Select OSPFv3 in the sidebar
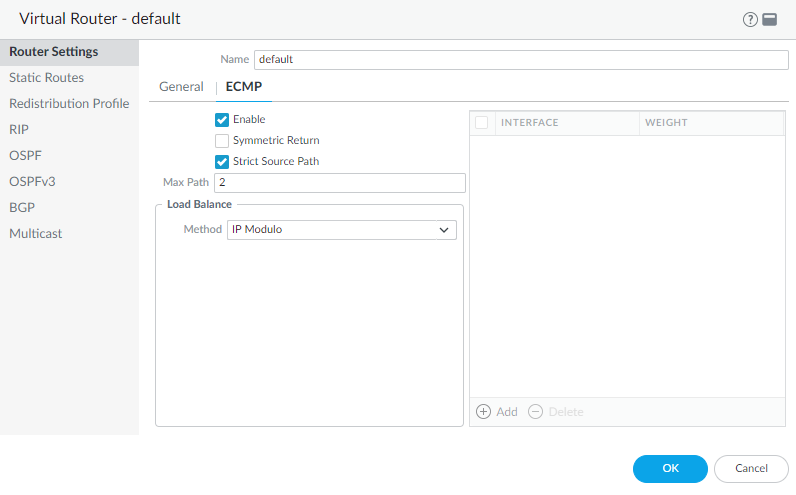Screen dimensions: 796x495 32,181
